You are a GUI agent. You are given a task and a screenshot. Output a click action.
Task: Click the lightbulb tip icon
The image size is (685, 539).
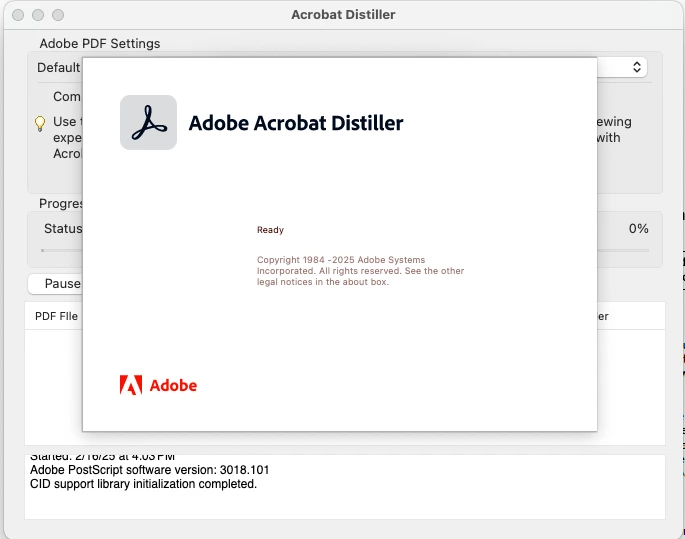40,124
